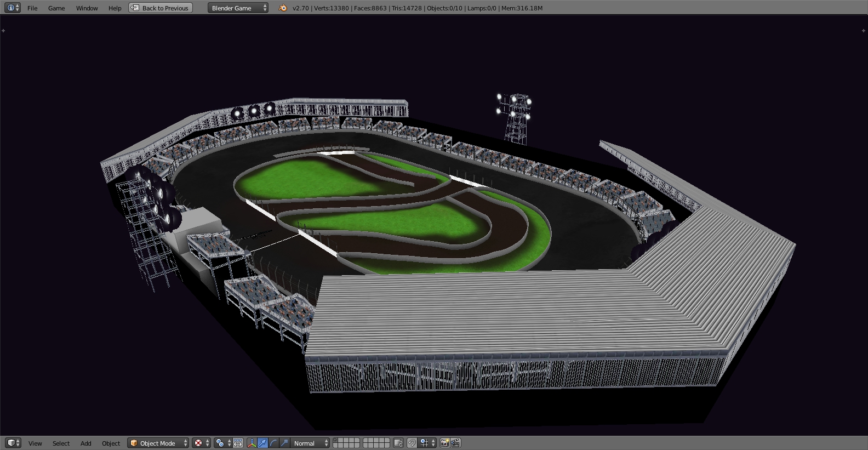Select the translate manipulator arrow
The image size is (868, 450).
point(262,443)
